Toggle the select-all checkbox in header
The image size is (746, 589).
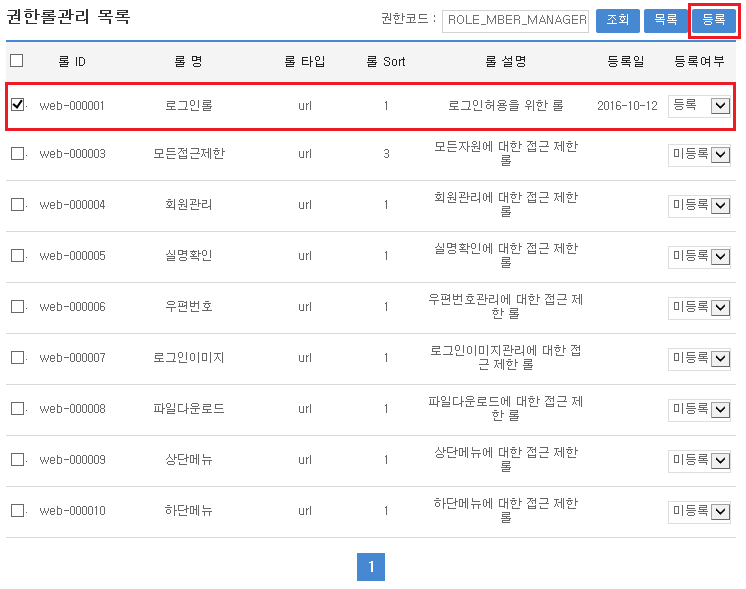[x=17, y=61]
